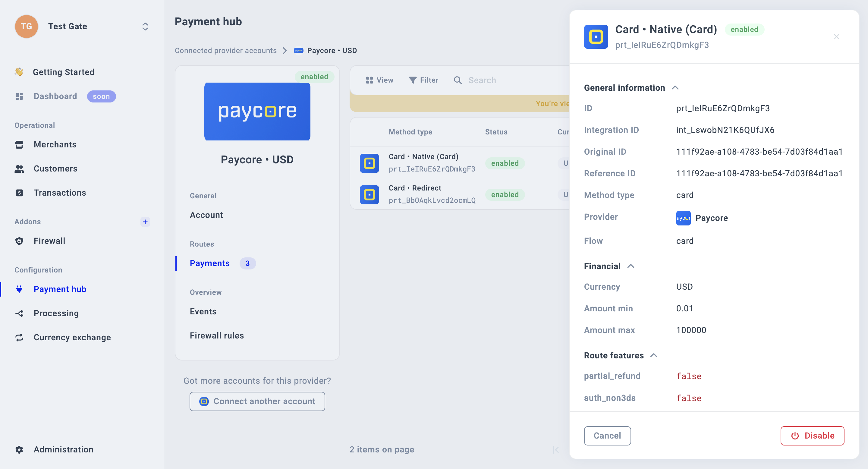Click the Firewall shield icon

point(19,241)
